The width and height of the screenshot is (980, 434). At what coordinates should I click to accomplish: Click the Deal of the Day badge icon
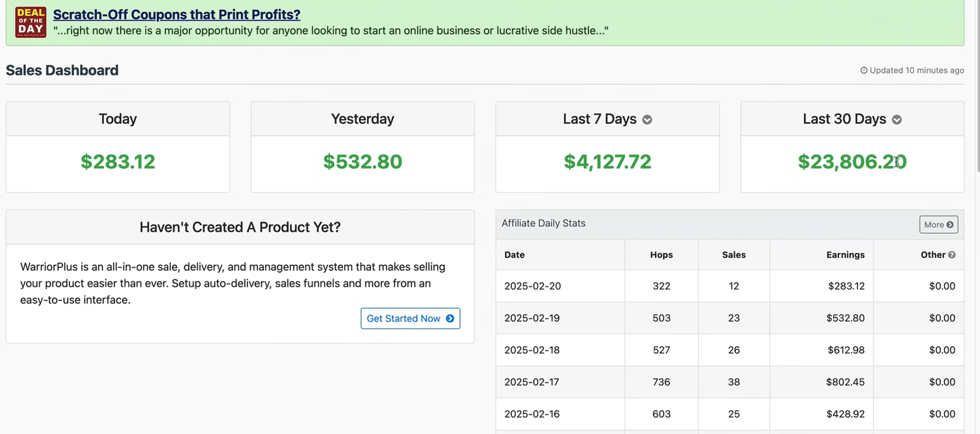(x=31, y=22)
